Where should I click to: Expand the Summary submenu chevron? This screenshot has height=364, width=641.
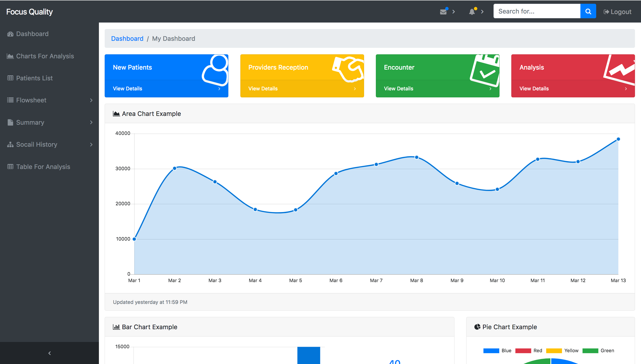tap(91, 122)
